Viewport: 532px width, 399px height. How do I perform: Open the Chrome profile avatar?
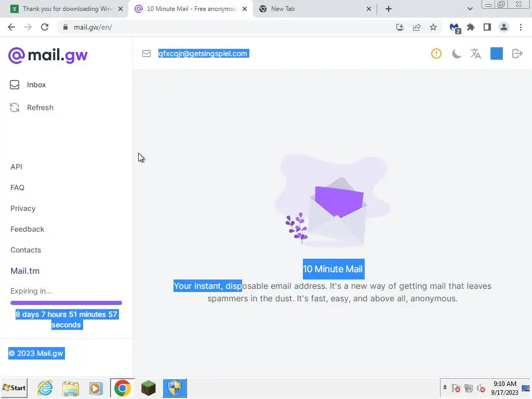coord(504,27)
